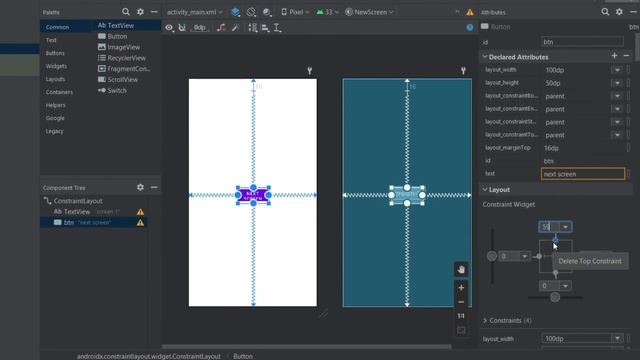The image size is (640, 360).
Task: Open the Palette search icon
Action: (126, 12)
